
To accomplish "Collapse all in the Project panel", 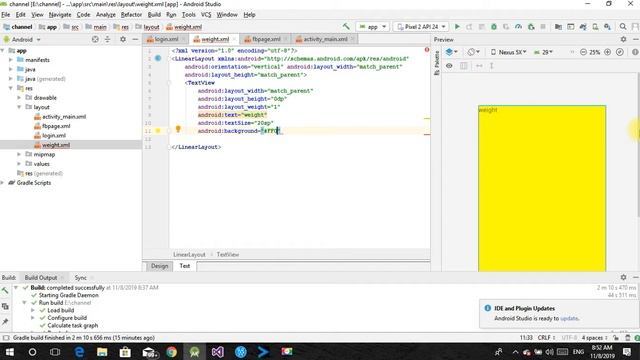I will click(107, 39).
